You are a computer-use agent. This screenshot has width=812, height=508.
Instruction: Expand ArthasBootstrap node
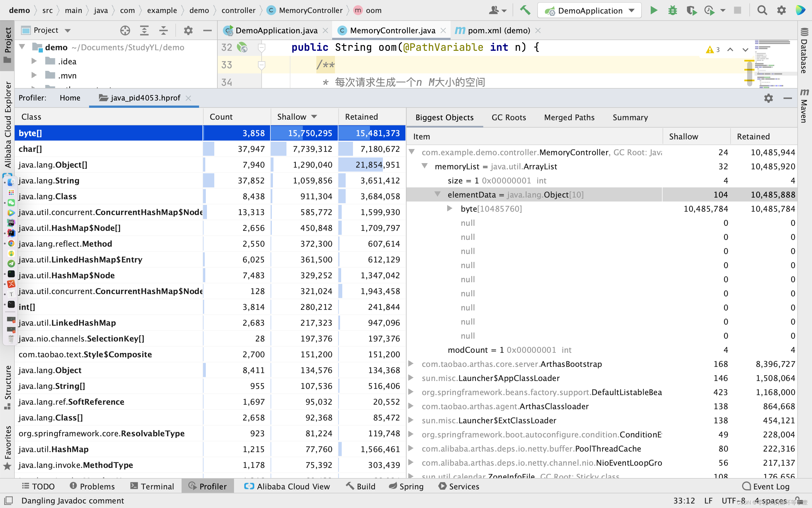pyautogui.click(x=411, y=364)
